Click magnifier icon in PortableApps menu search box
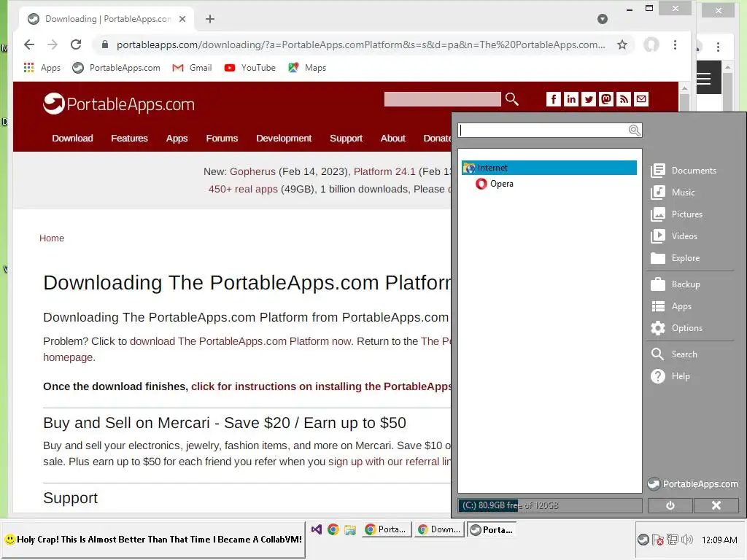Image resolution: width=747 pixels, height=560 pixels. click(x=634, y=131)
